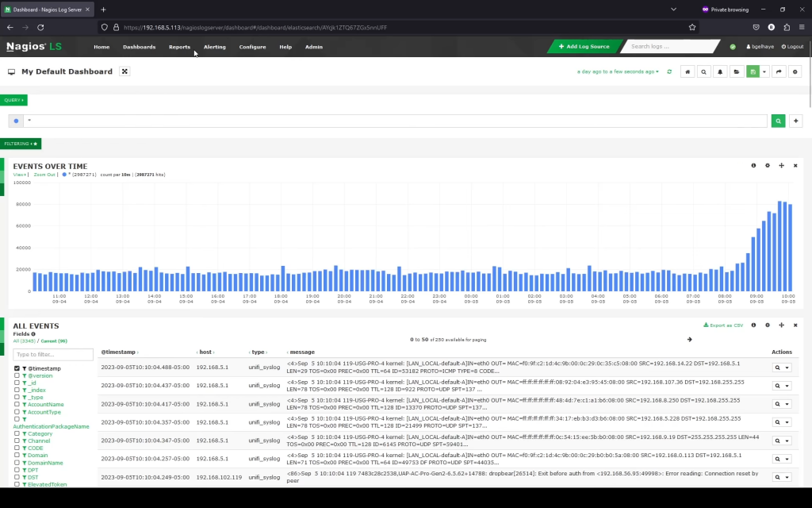Save the dashboard with the green save icon

[x=752, y=71]
